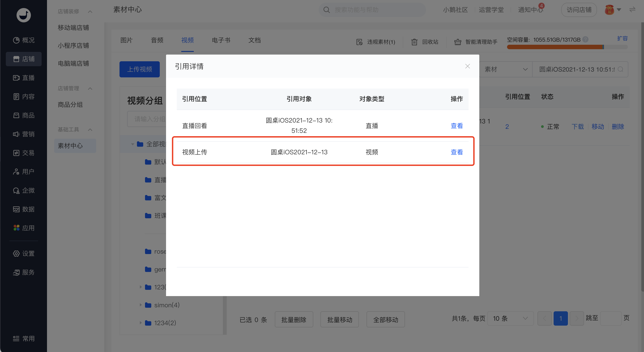The width and height of the screenshot is (644, 352).
Task: Expand the simon(4) folder
Action: point(141,305)
